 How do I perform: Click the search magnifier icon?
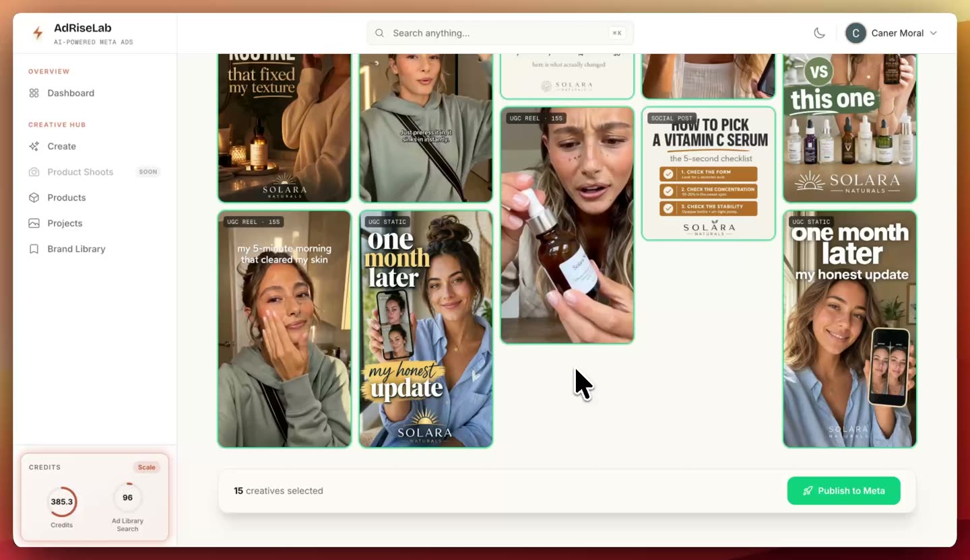(380, 33)
